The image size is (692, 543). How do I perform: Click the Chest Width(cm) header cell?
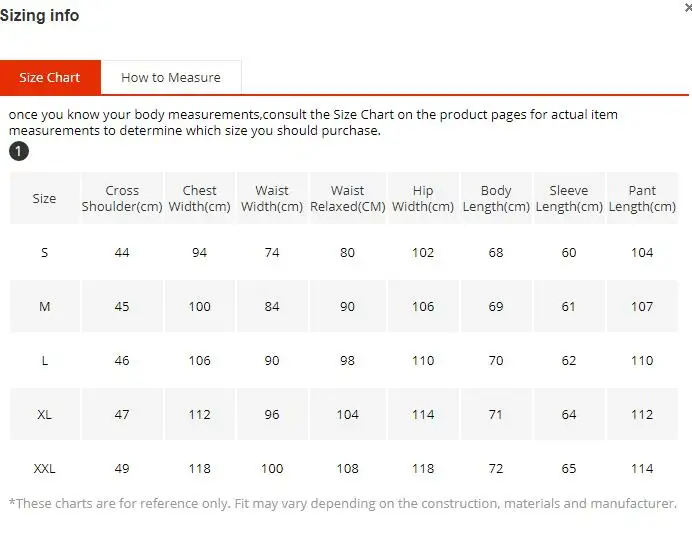pyautogui.click(x=200, y=198)
